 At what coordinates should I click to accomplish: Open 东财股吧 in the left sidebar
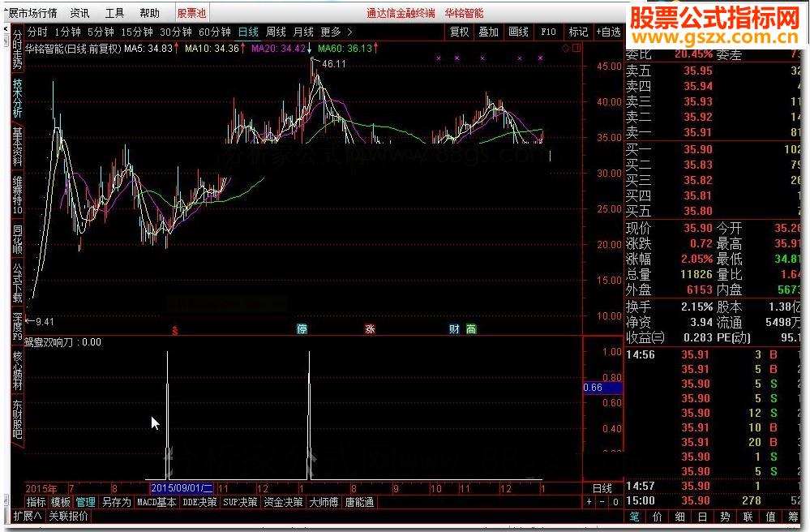click(17, 419)
